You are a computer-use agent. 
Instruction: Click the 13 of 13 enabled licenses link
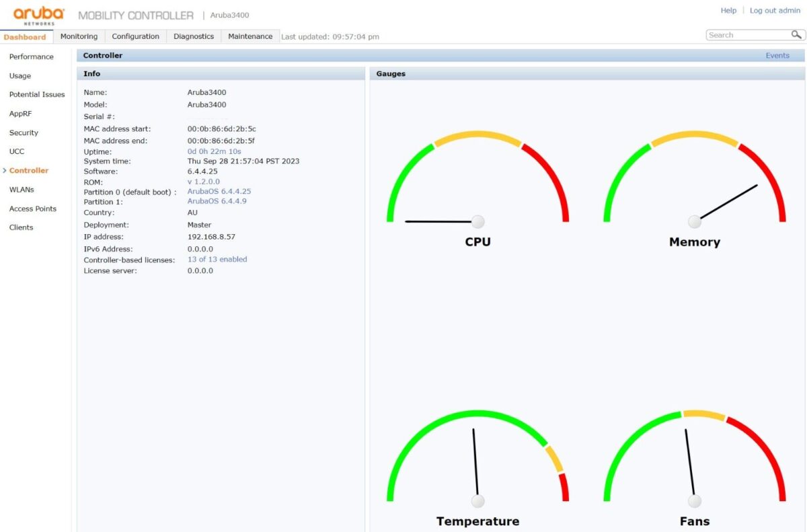217,260
